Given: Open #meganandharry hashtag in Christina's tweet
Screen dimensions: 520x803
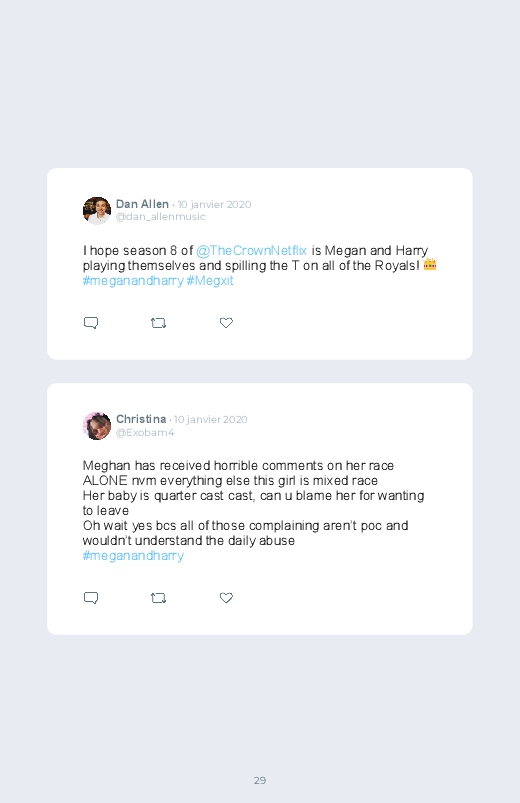Looking at the screenshot, I should (x=133, y=556).
